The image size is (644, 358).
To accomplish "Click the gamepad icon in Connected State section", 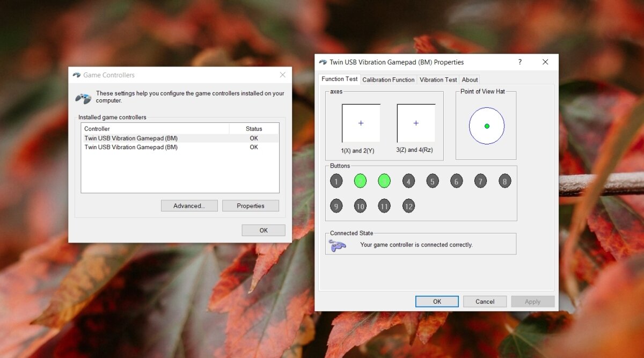I will pyautogui.click(x=338, y=244).
